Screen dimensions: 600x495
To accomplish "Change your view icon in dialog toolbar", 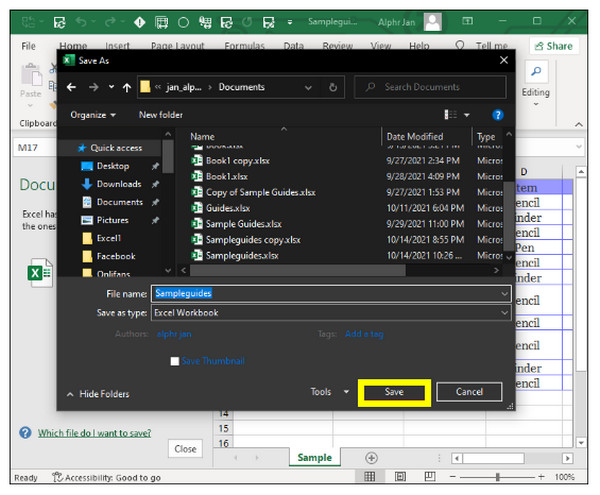I will [450, 115].
